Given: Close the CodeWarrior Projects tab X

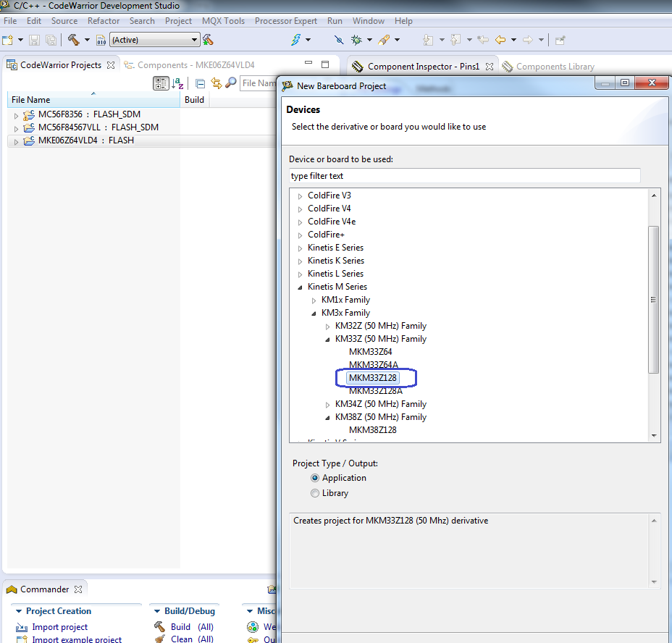Looking at the screenshot, I should tap(111, 65).
